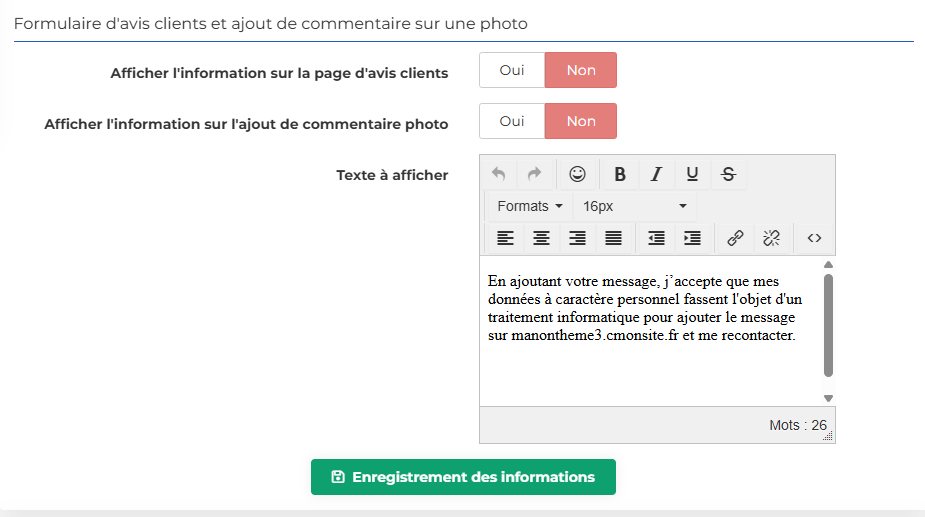Viewport: 925px width, 517px height.
Task: Click inside the text editor area
Action: click(651, 331)
